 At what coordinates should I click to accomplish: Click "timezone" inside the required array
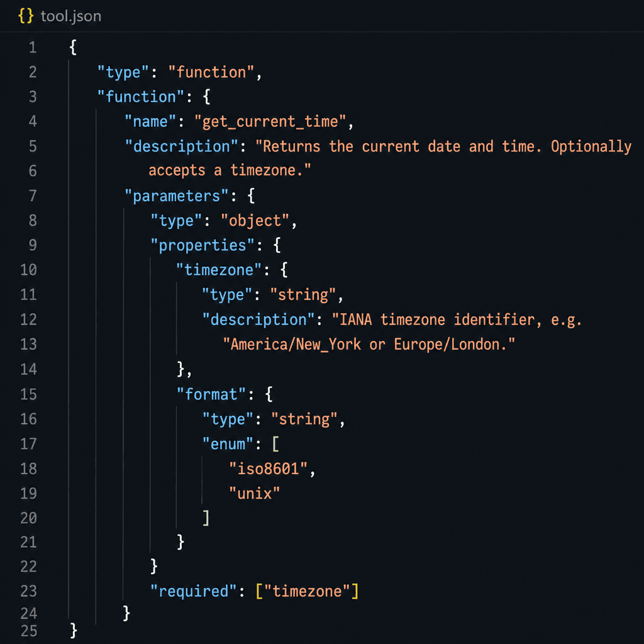[307, 592]
